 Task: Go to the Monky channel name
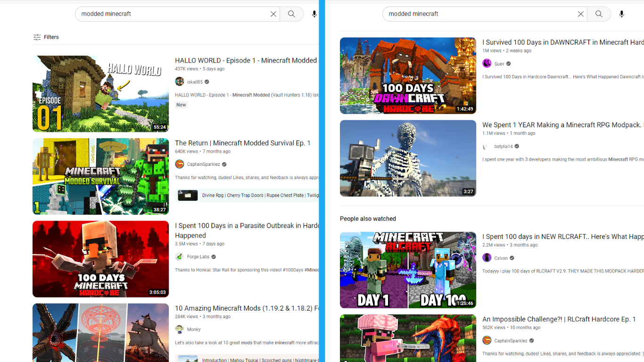(194, 329)
